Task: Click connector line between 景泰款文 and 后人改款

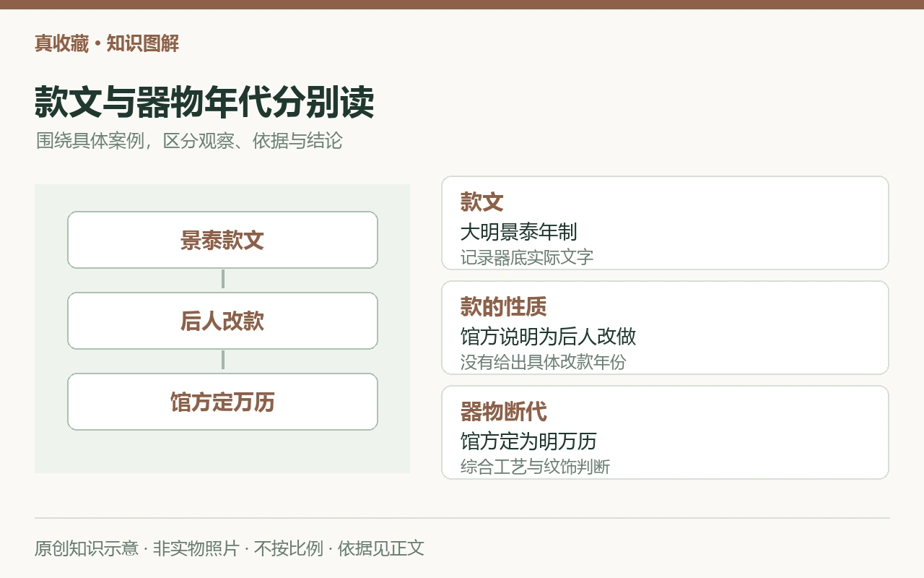Action: coord(223,280)
